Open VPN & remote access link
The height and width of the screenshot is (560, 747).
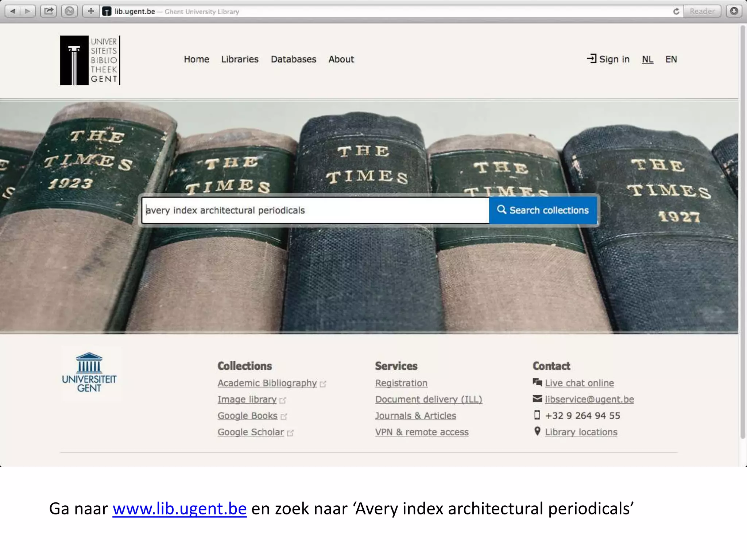pyautogui.click(x=422, y=432)
